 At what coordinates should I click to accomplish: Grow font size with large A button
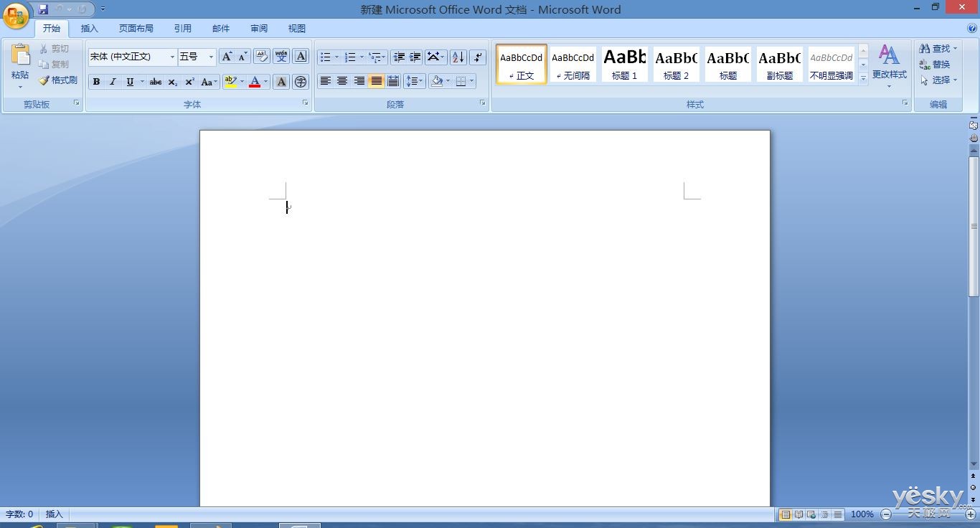click(x=227, y=57)
